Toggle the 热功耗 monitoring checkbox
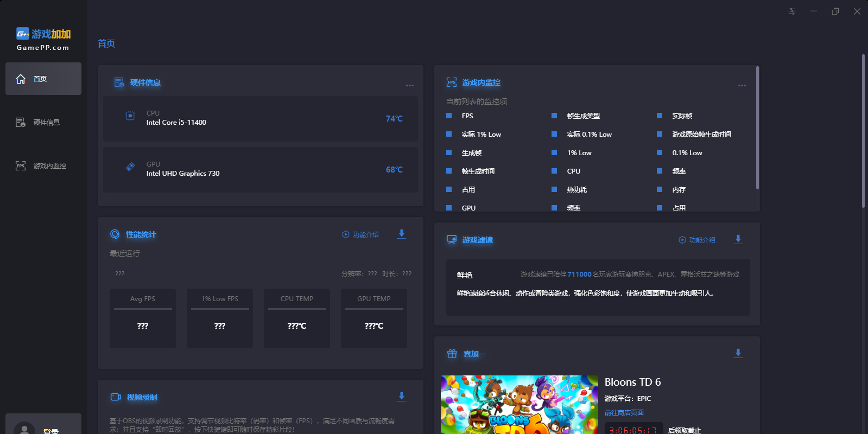This screenshot has height=434, width=868. (x=554, y=189)
